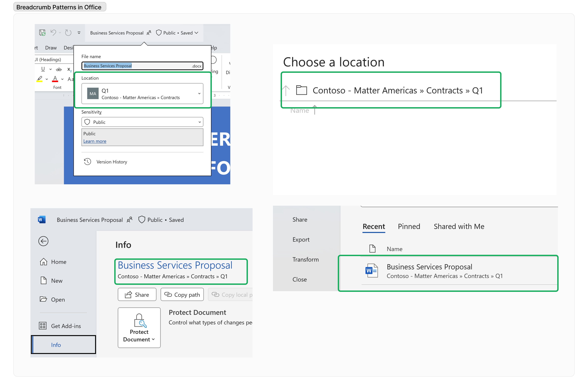Click the Home menu item in sidebar
Viewport: 588px width, 390px height.
pos(58,262)
